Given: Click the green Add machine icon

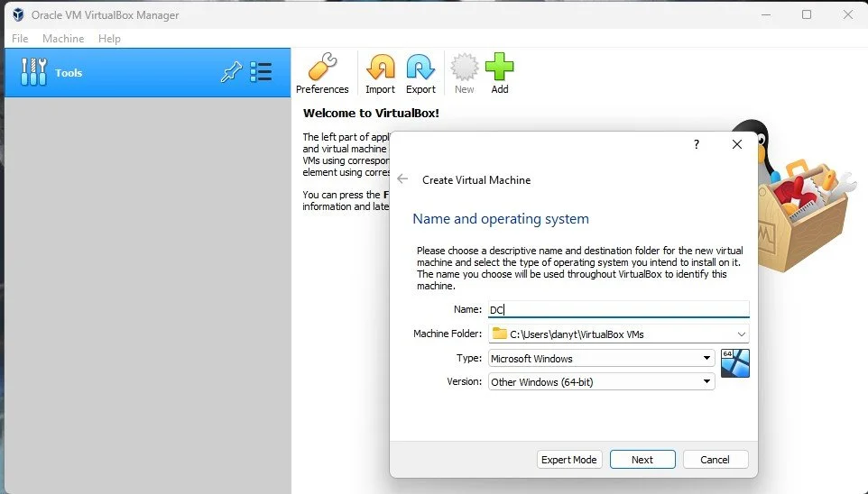Looking at the screenshot, I should (499, 67).
